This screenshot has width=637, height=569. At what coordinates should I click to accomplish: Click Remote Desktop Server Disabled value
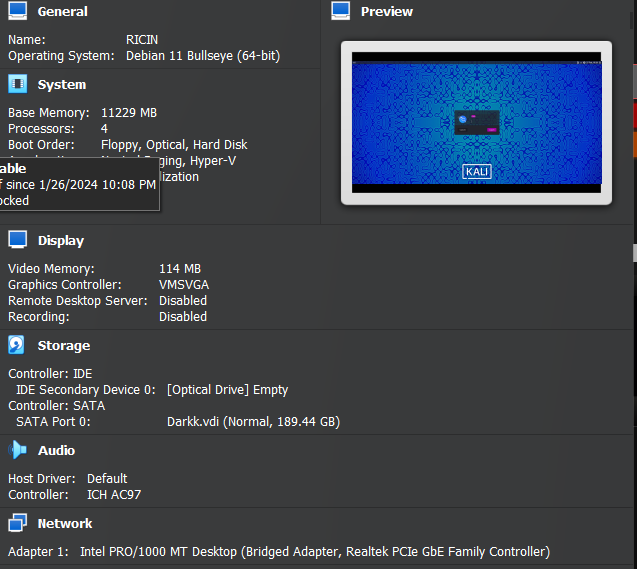coord(183,301)
